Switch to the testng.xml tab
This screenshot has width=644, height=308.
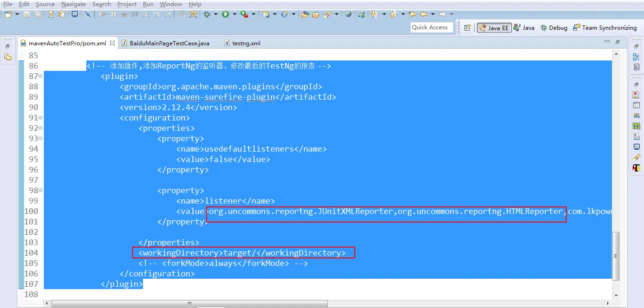click(242, 43)
